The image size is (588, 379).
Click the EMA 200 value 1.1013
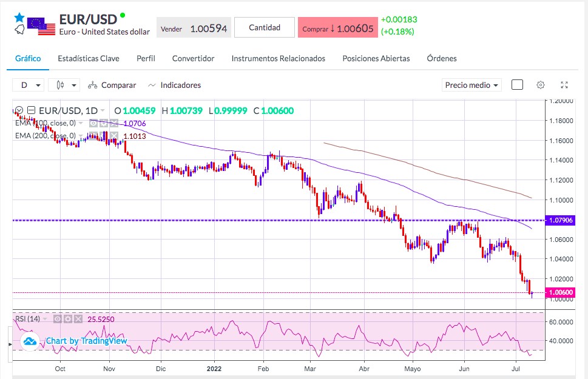pos(135,136)
